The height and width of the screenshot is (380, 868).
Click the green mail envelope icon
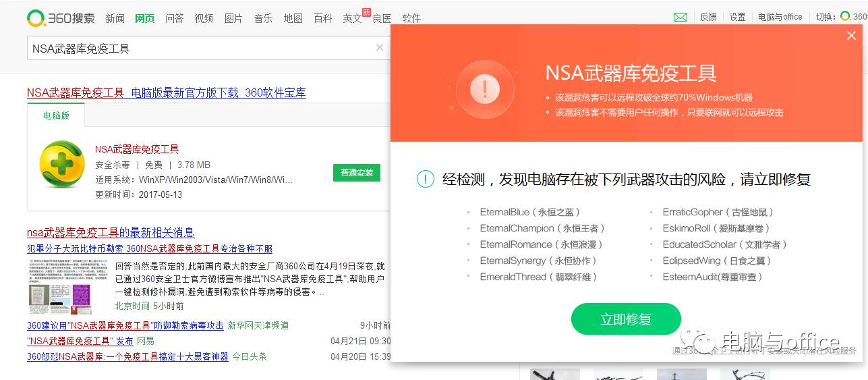click(681, 17)
